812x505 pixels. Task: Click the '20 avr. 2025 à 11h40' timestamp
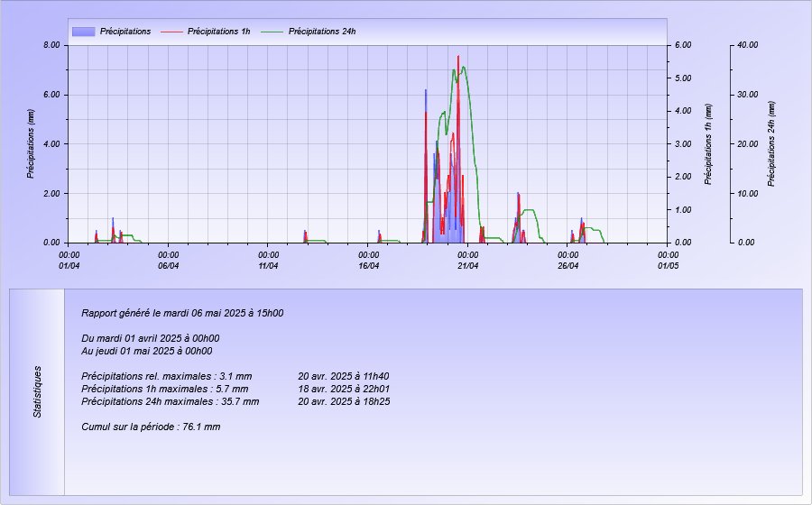[x=344, y=376]
